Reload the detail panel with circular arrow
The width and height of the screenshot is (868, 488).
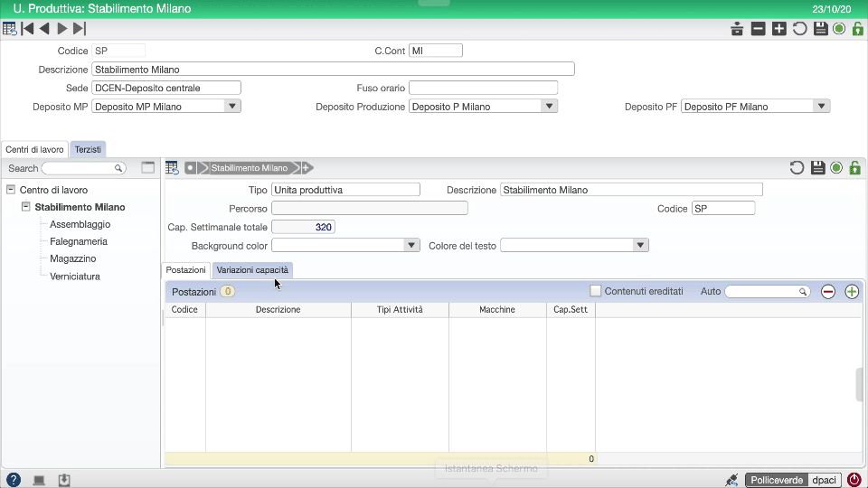797,168
